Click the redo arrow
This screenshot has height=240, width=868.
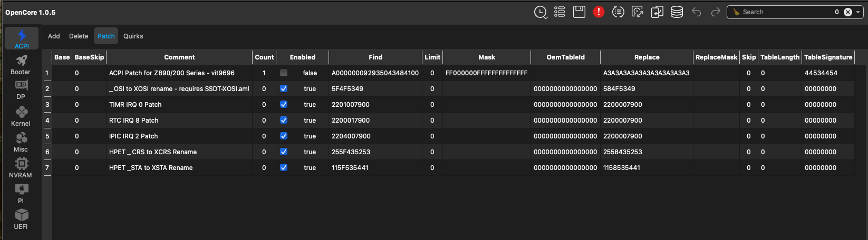716,12
